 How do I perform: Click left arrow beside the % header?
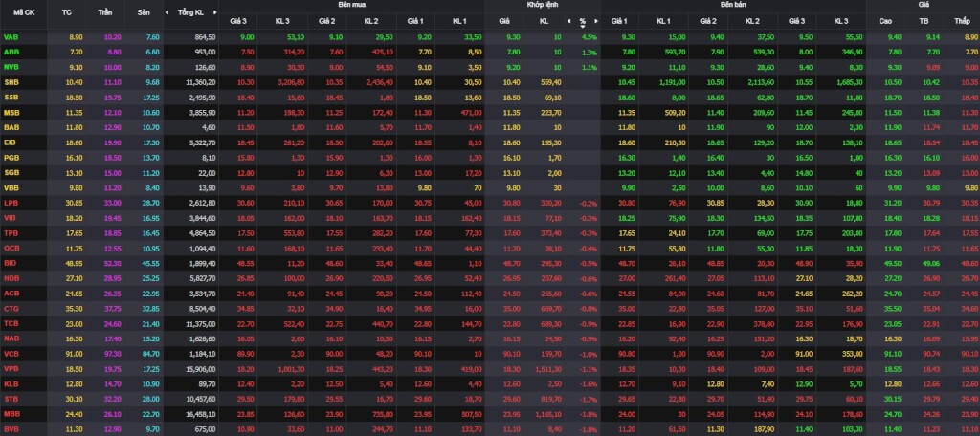click(x=568, y=21)
